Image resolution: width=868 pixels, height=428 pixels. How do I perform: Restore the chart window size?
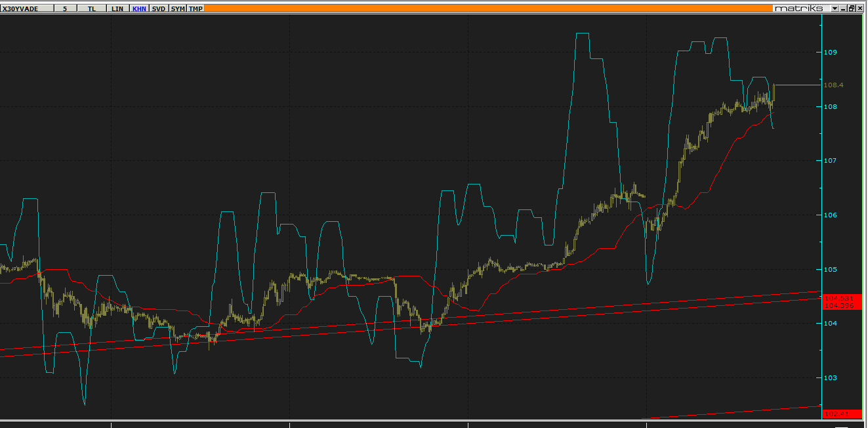pyautogui.click(x=851, y=9)
